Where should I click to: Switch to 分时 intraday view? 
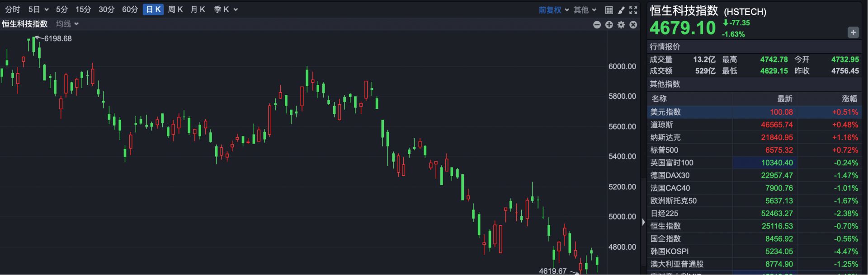(x=13, y=9)
